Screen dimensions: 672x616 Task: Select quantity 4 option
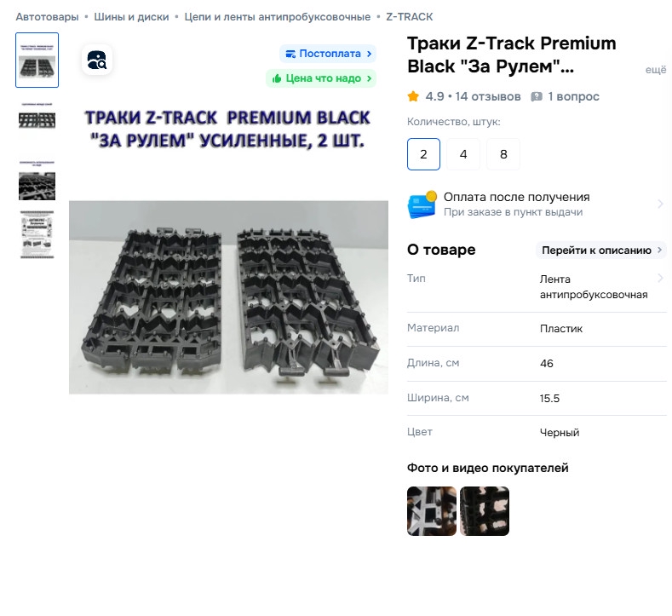(463, 154)
